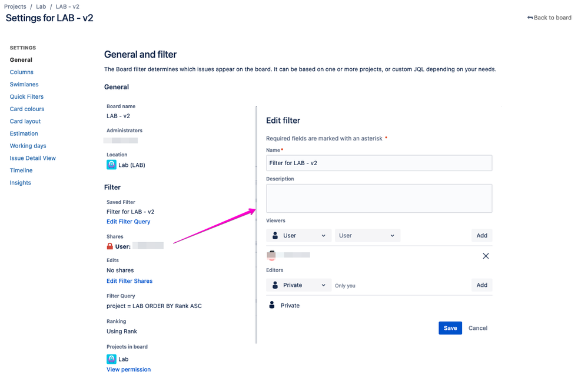Screen dimensions: 588x378
Task: Click Lab in the breadcrumb
Action: point(41,6)
